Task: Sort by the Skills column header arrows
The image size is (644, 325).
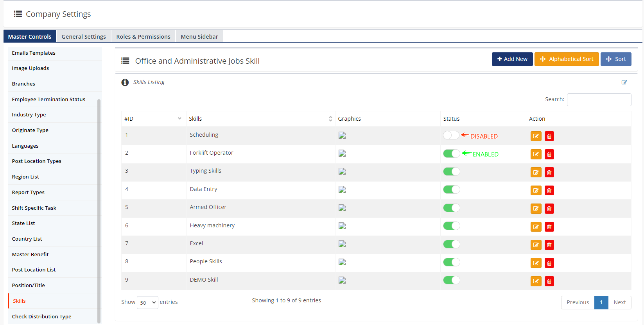Action: (330, 119)
